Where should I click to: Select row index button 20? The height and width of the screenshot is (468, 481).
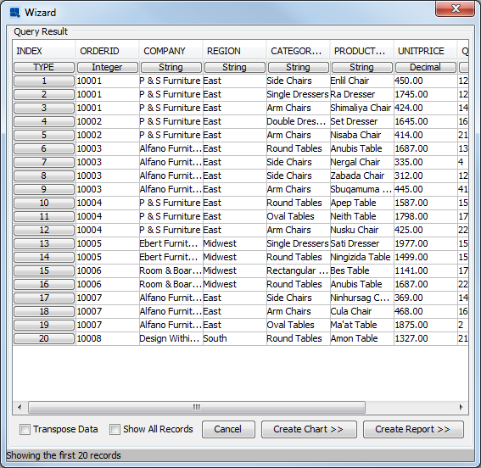44,339
